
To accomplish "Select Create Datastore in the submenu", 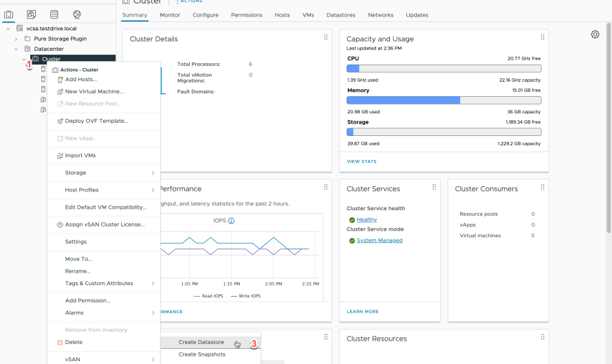I will coord(201,342).
